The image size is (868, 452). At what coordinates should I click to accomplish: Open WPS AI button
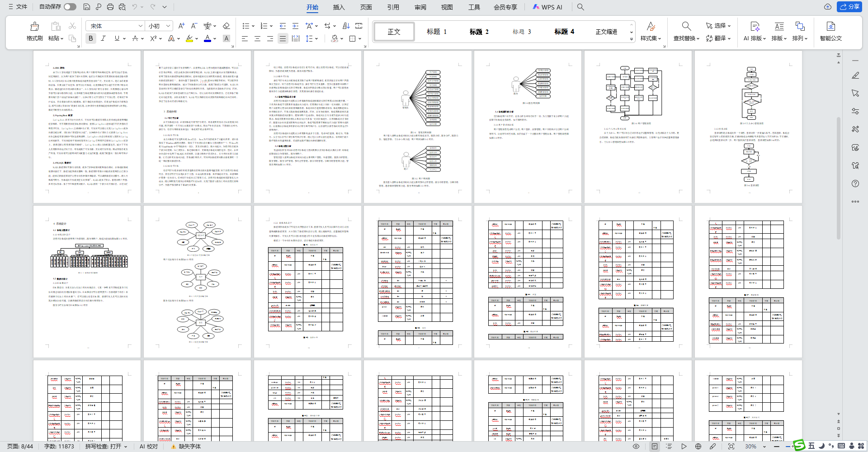click(x=547, y=7)
